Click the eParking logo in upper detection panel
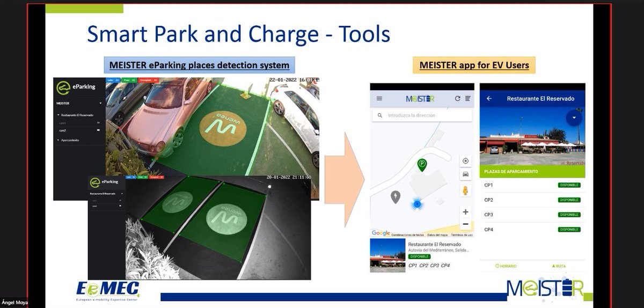 76,87
